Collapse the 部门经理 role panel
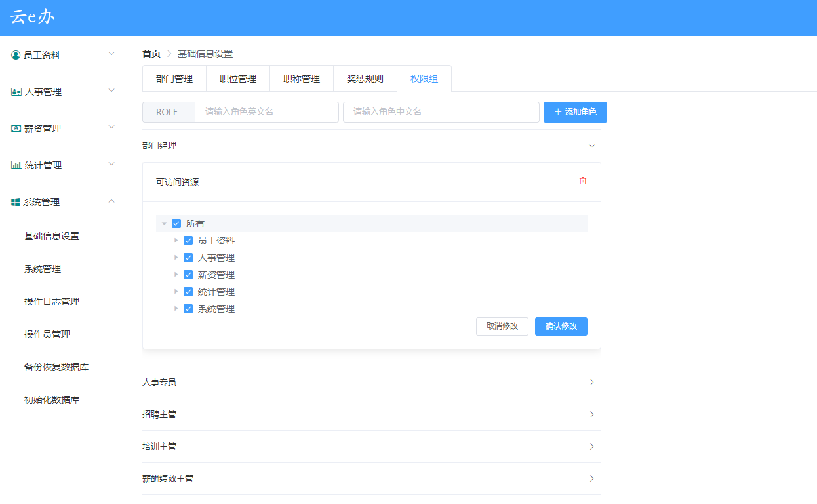The width and height of the screenshot is (817, 504). click(371, 145)
